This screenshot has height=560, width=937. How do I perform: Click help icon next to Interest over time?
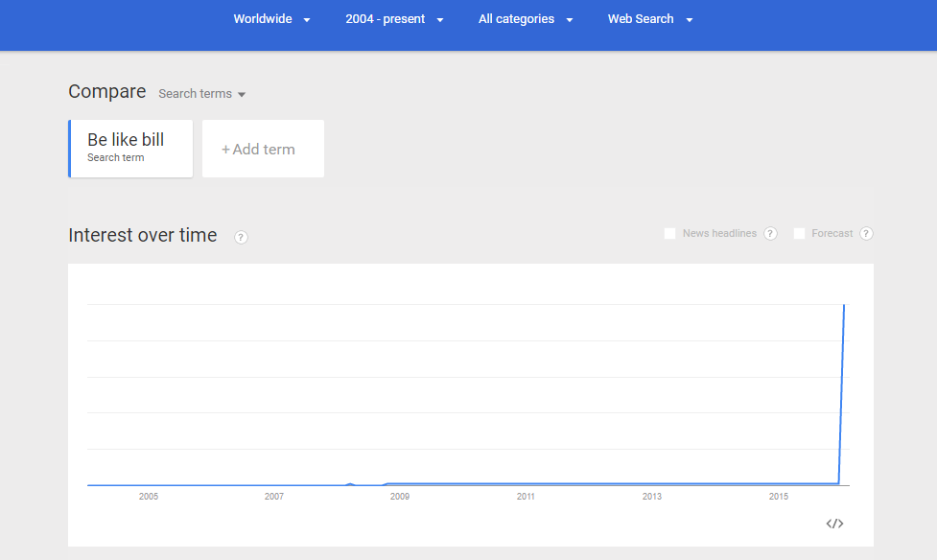coord(241,237)
